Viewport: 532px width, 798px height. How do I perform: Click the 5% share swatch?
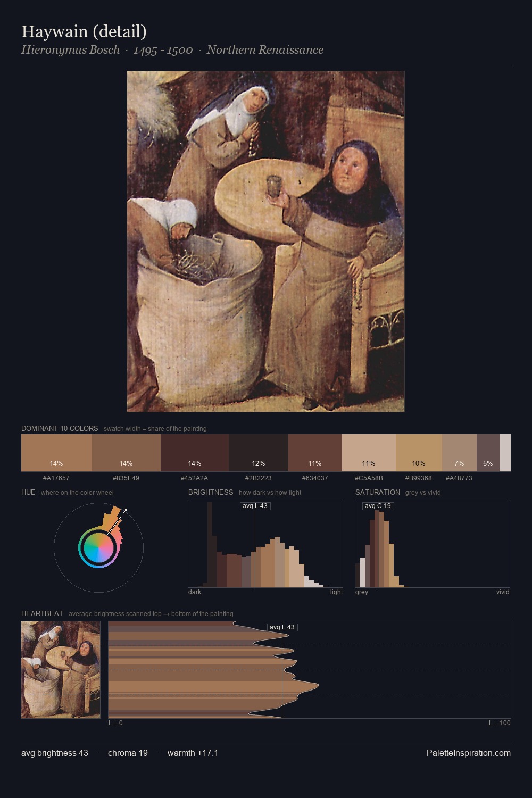click(488, 453)
